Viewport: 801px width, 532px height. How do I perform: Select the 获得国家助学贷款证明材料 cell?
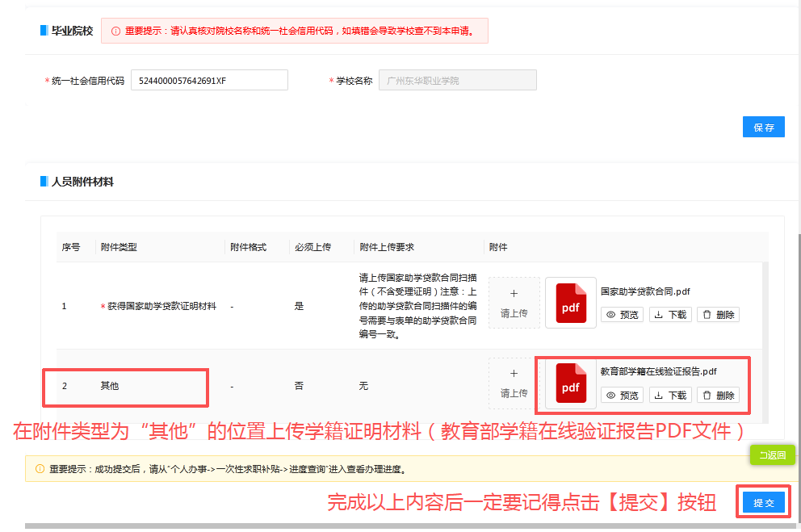pyautogui.click(x=158, y=306)
